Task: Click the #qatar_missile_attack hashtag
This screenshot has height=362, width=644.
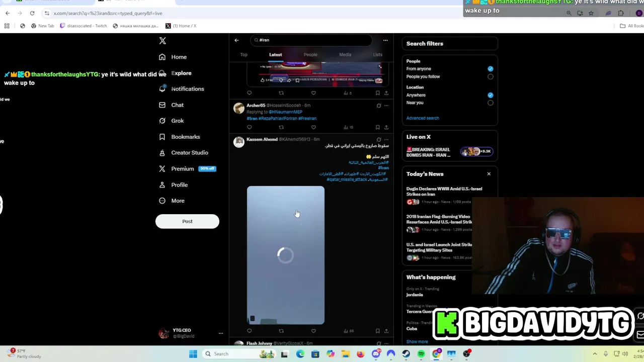Action: (347, 179)
